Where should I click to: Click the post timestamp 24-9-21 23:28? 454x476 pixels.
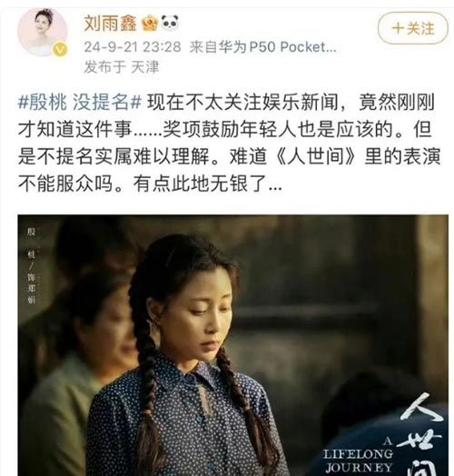[x=133, y=47]
